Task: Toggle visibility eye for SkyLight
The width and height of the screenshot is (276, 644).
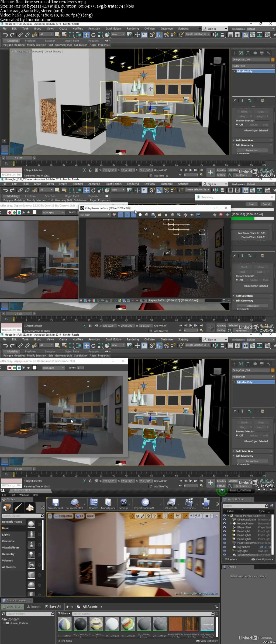Action: pyautogui.click(x=224, y=551)
